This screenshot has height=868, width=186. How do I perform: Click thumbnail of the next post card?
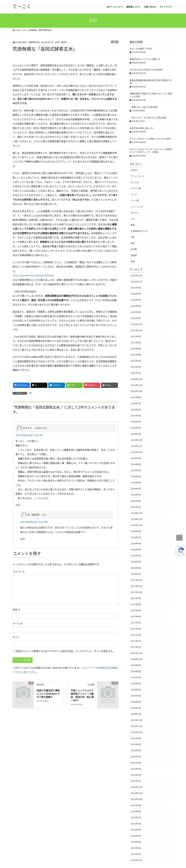point(108,695)
